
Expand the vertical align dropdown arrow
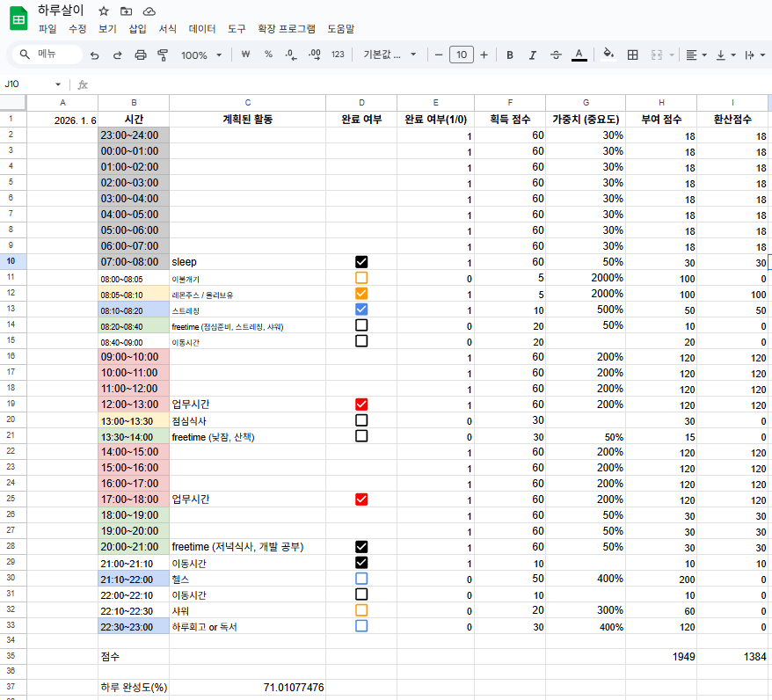point(733,55)
